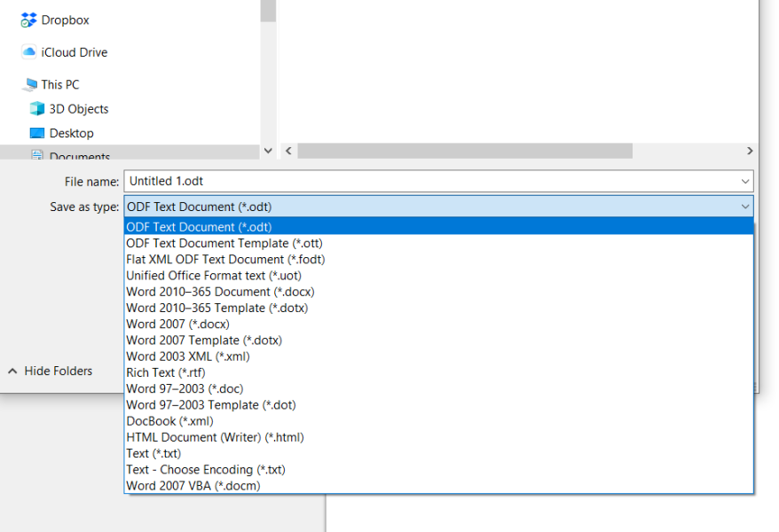The height and width of the screenshot is (532, 779).
Task: Click file list horizontal scroll right arrow
Action: [750, 151]
